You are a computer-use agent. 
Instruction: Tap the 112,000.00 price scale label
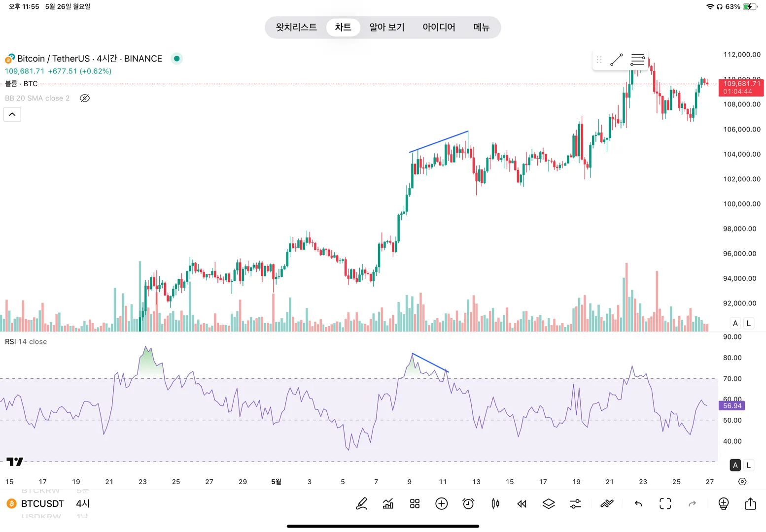(742, 54)
